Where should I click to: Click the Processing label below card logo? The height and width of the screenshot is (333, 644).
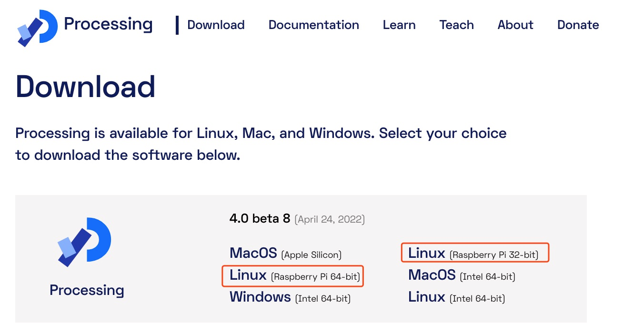point(87,290)
